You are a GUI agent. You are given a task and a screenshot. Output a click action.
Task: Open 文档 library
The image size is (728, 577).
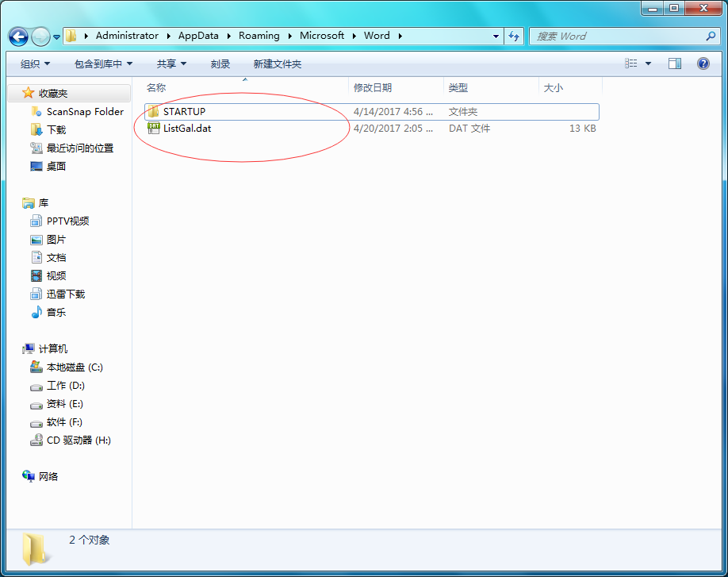[x=56, y=257]
